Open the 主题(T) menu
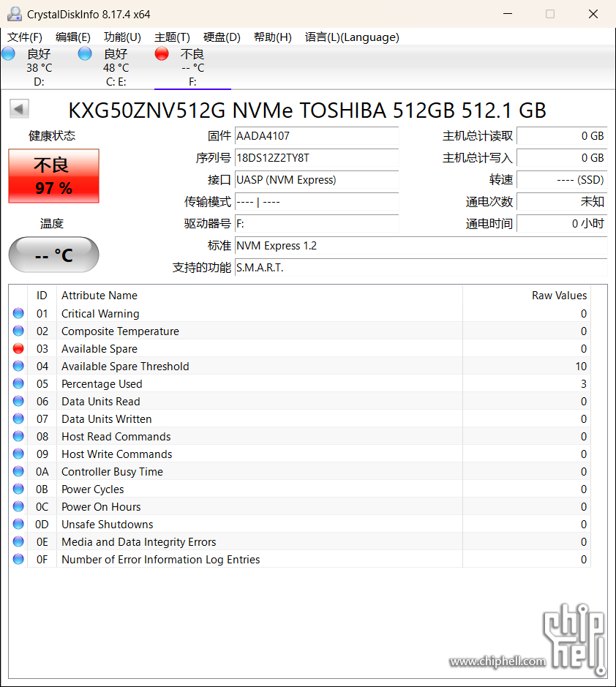 (x=172, y=37)
